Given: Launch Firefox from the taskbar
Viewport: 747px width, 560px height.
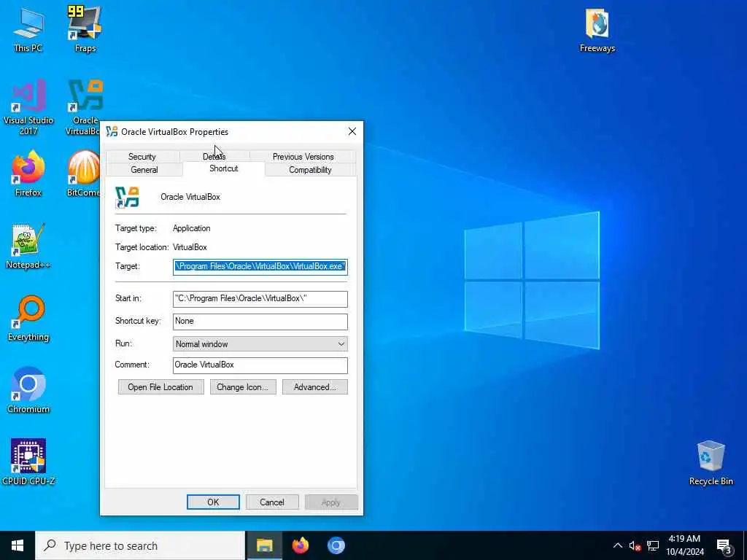Looking at the screenshot, I should coord(300,545).
